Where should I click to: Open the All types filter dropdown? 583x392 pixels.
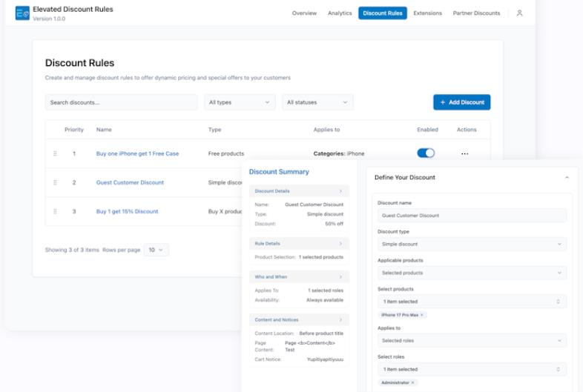240,102
